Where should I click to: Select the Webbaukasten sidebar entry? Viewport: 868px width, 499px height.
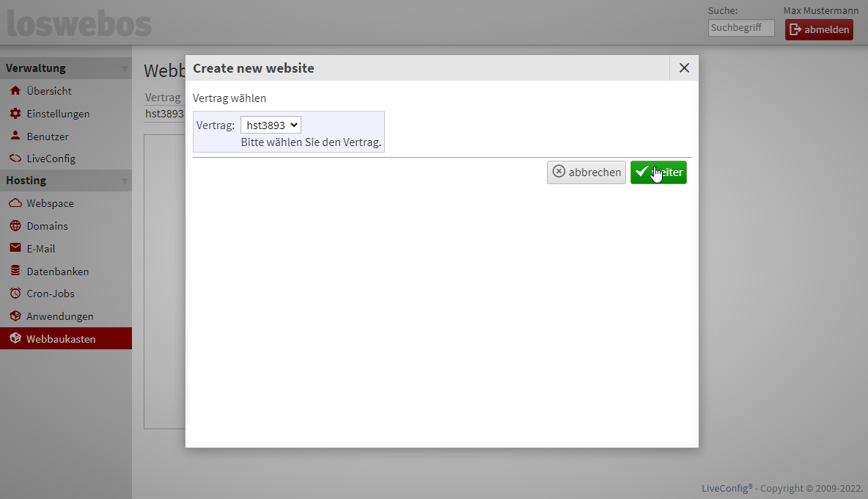click(61, 339)
